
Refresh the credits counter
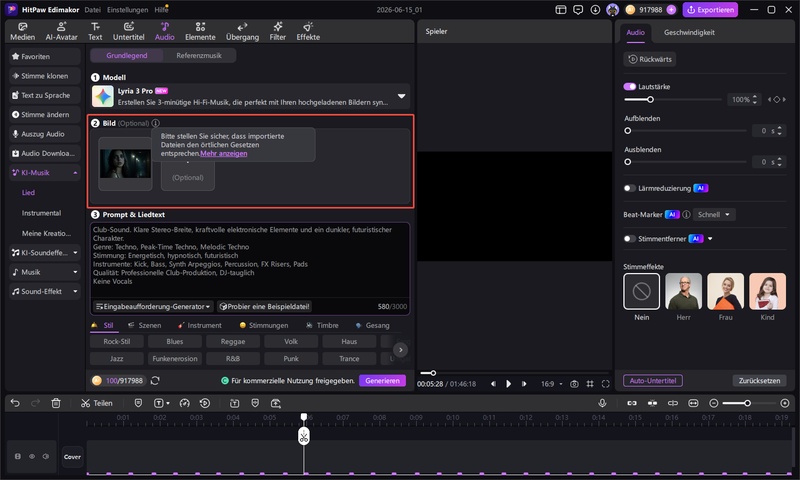(155, 381)
